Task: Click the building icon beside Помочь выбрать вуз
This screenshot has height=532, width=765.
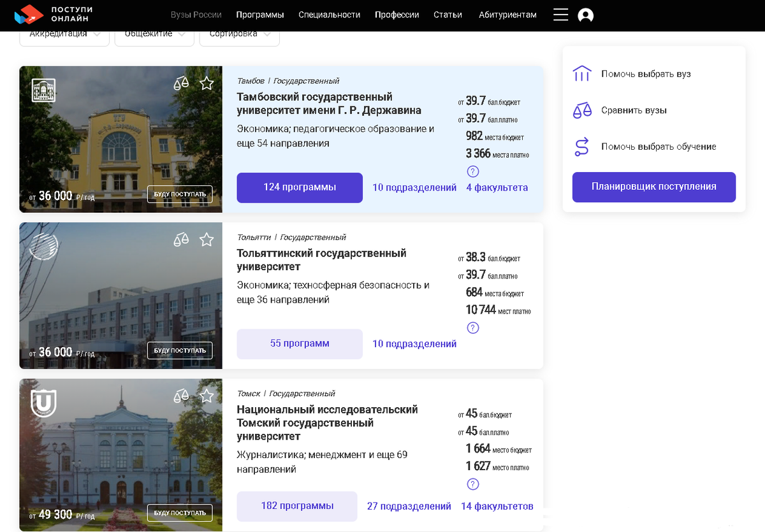Action: click(582, 74)
